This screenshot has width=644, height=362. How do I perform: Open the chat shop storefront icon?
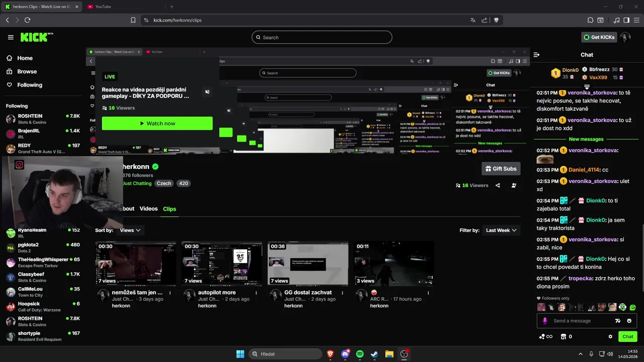[563, 337]
